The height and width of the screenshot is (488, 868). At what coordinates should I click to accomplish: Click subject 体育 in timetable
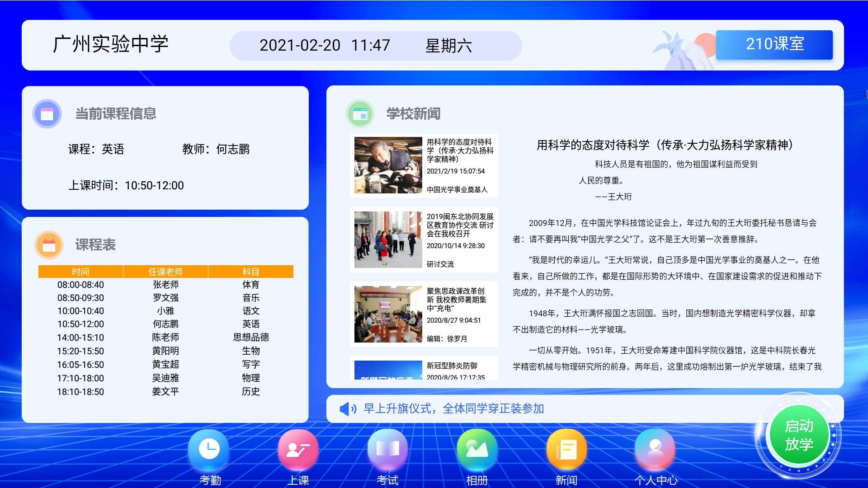[251, 285]
